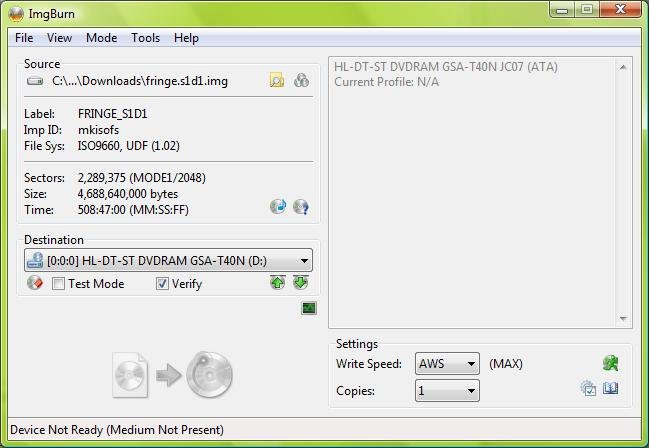Click the scroll up arrow in device info panel

coord(623,67)
